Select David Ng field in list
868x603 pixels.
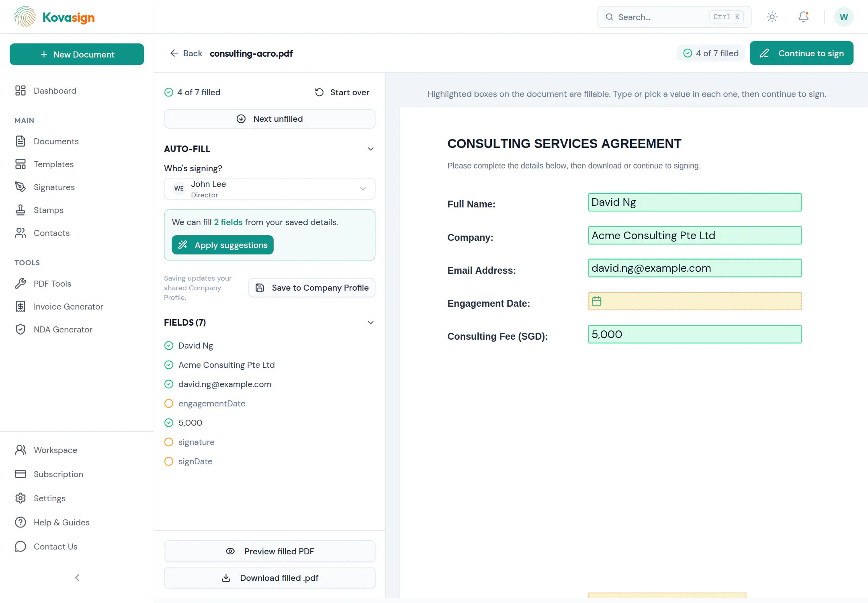pos(270,345)
